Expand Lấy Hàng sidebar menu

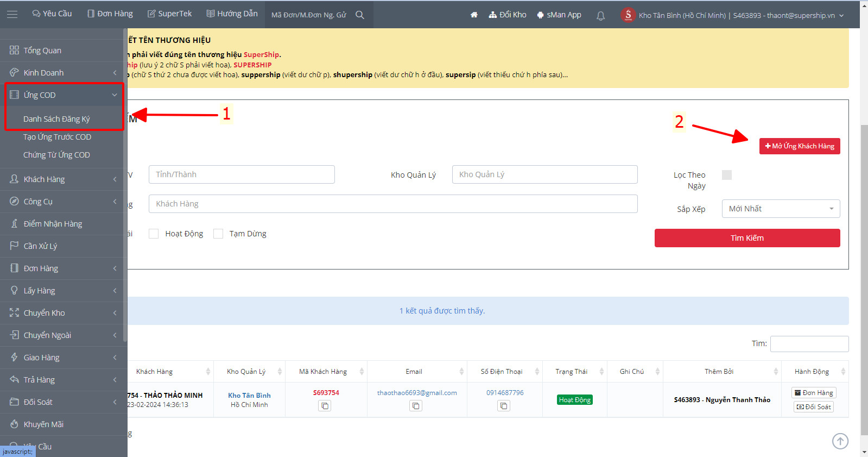pos(62,291)
